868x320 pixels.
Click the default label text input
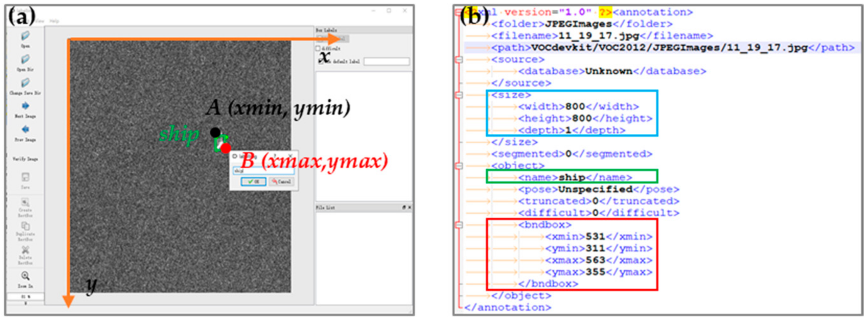387,62
